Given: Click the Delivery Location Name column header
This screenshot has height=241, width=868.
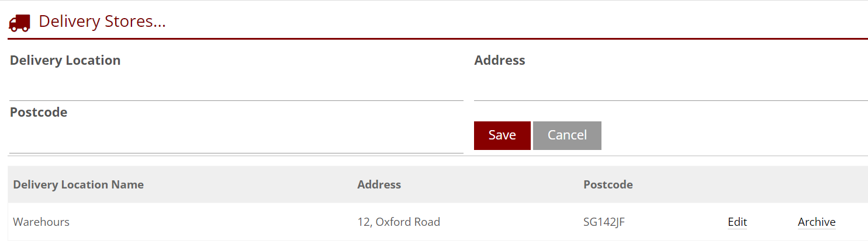Looking at the screenshot, I should [78, 184].
